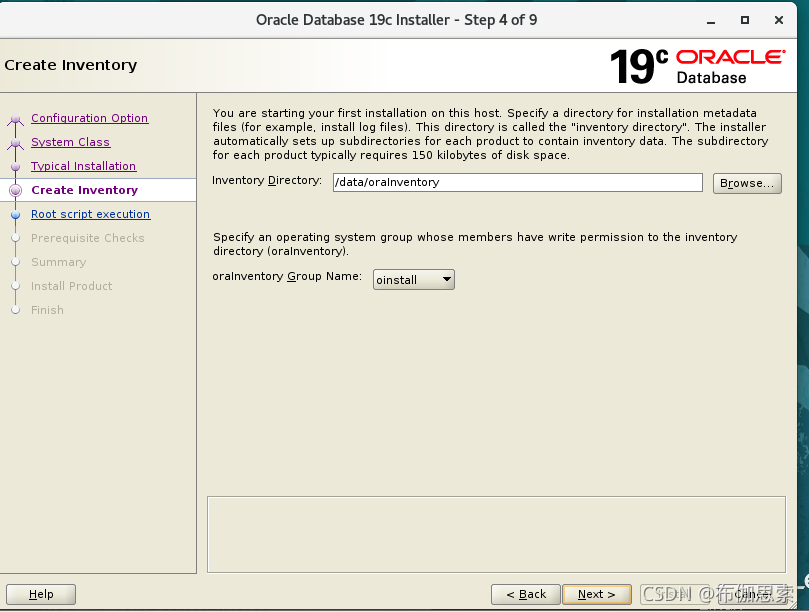Click the Create Inventory page heading
The height and width of the screenshot is (612, 809).
(71, 65)
